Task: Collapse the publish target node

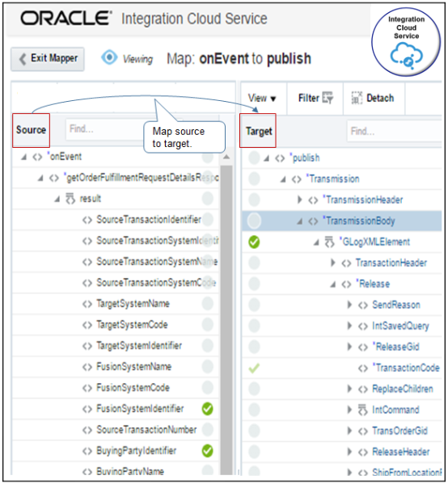Action: pos(266,158)
